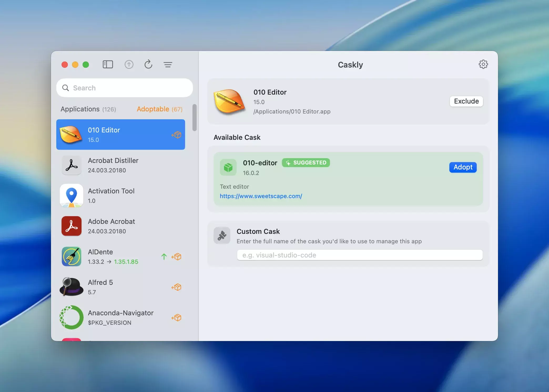Toggle the sidebar panel icon
Screen dimensions: 549x392
point(108,64)
